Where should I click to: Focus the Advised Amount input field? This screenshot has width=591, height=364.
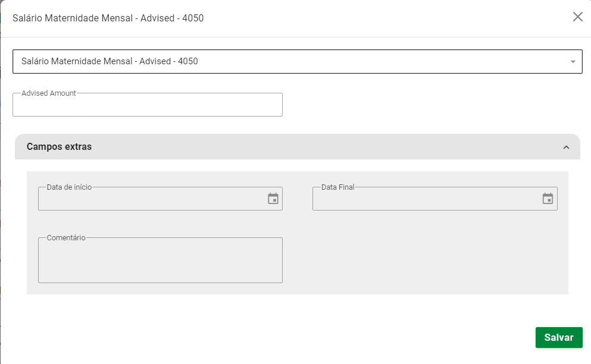147,106
